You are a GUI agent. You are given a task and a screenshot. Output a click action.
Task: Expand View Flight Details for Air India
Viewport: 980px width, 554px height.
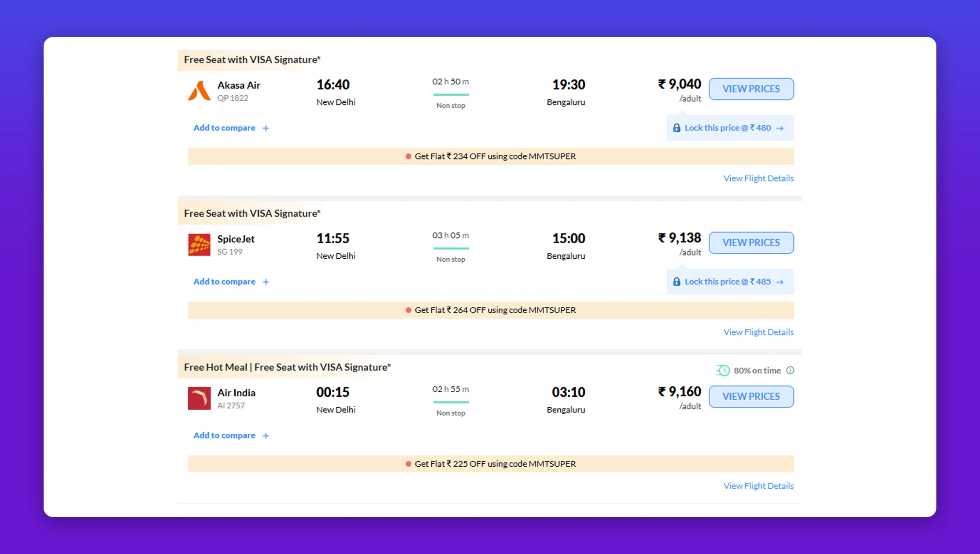pyautogui.click(x=758, y=486)
